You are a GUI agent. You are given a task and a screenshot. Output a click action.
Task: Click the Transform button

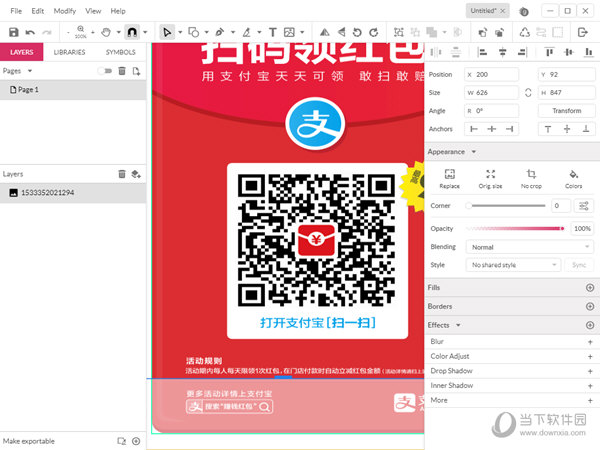point(566,111)
